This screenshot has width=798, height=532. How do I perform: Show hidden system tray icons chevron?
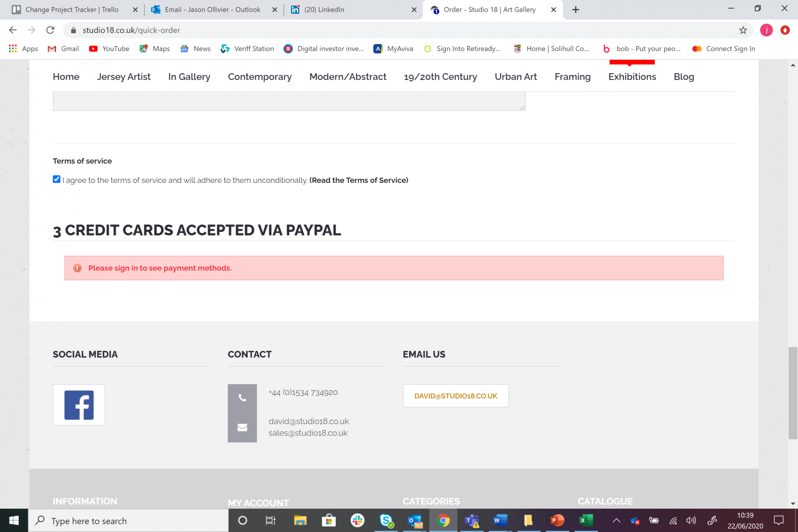pos(616,520)
